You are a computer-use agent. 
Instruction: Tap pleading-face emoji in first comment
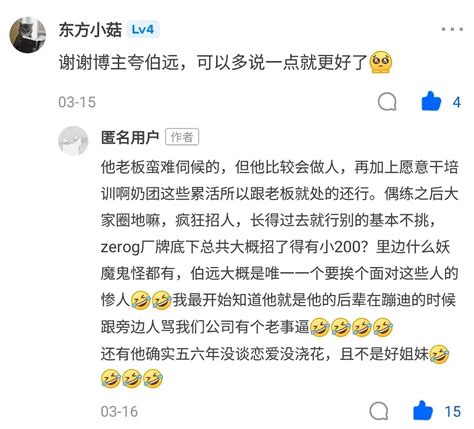[x=381, y=62]
